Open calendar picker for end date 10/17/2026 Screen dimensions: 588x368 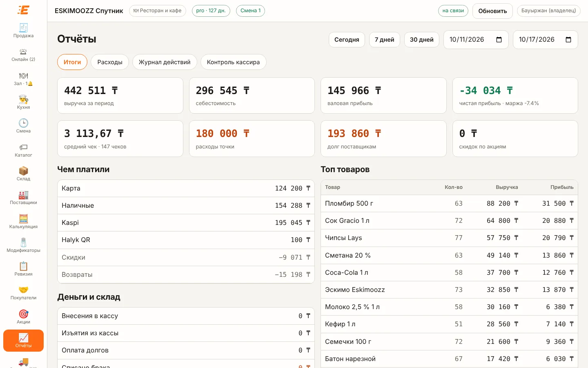click(x=568, y=40)
